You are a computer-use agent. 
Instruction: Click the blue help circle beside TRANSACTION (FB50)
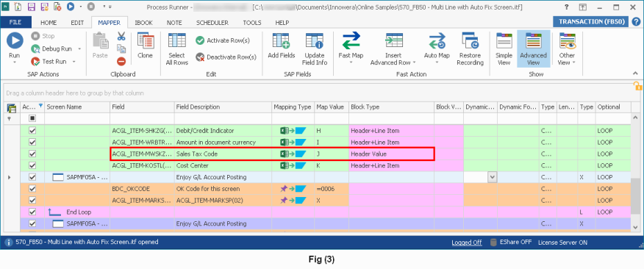point(635,22)
